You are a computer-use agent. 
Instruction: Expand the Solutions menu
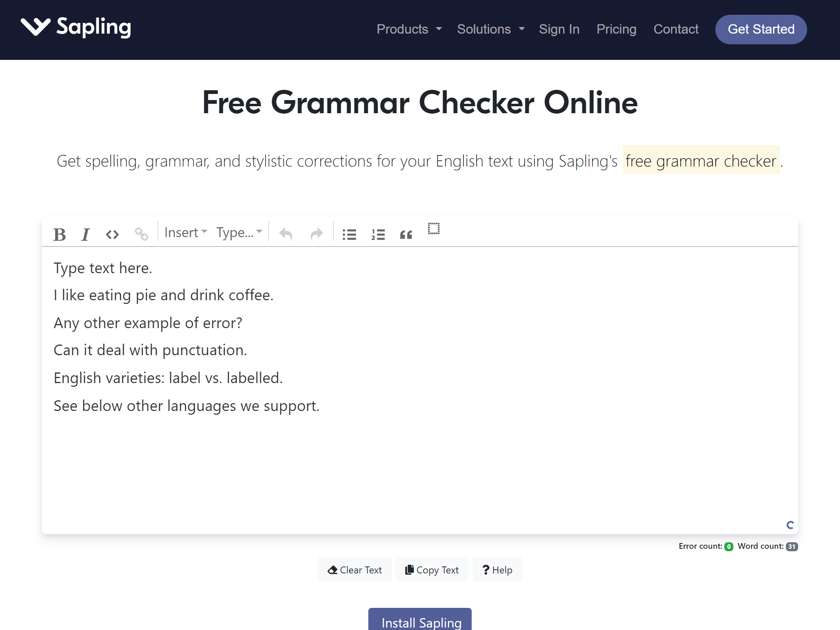tap(491, 29)
